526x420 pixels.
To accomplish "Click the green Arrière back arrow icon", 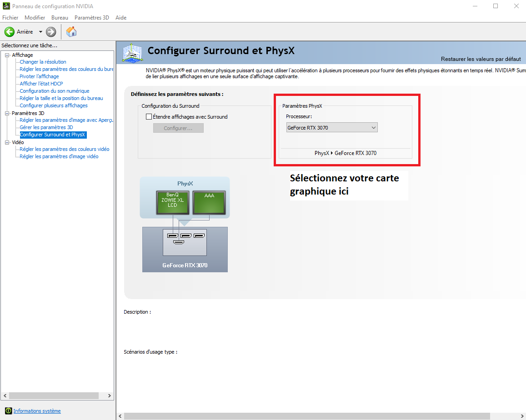I will click(x=10, y=32).
